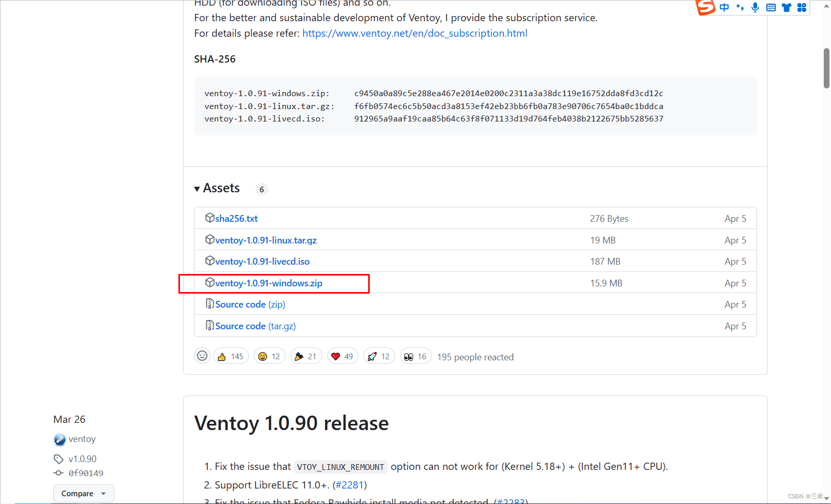Toggle punctuation mode in Sogou toolbar
This screenshot has height=504, width=831.
coord(740,7)
